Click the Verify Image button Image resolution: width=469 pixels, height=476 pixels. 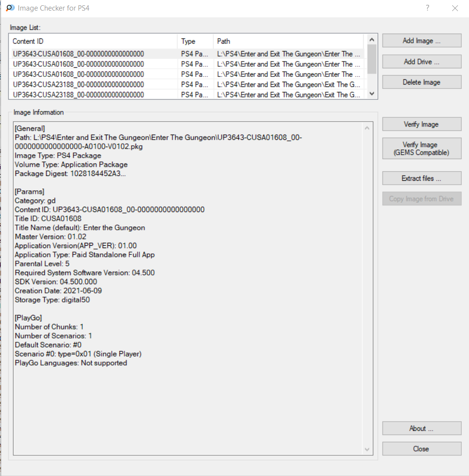click(422, 124)
